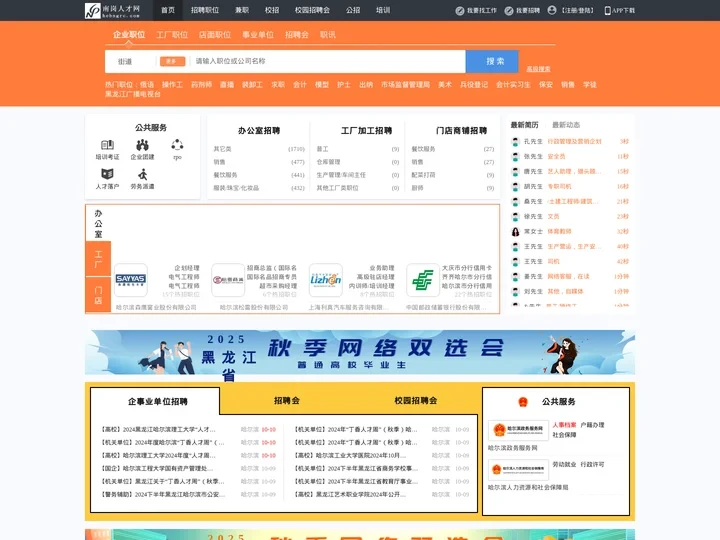This screenshot has height=540, width=720.
Task: Click the 我要招聘 check icon
Action: [509, 11]
